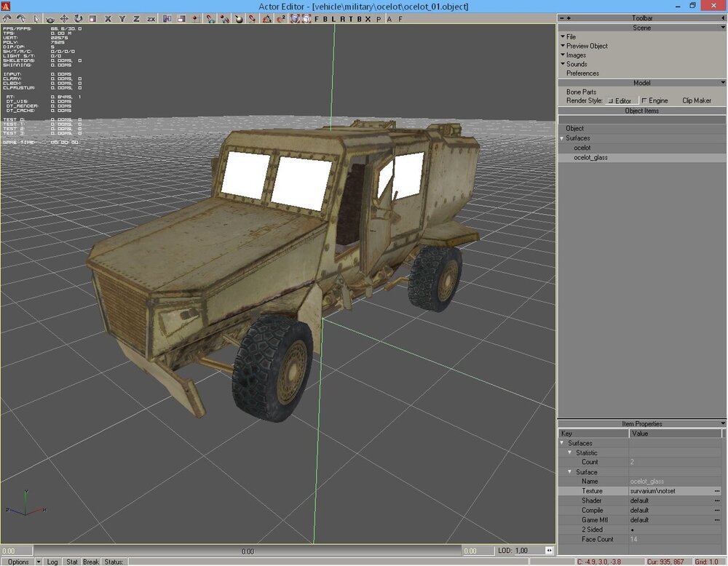This screenshot has height=566, width=728.
Task: Enable the Engine render style checkbox
Action: (645, 101)
